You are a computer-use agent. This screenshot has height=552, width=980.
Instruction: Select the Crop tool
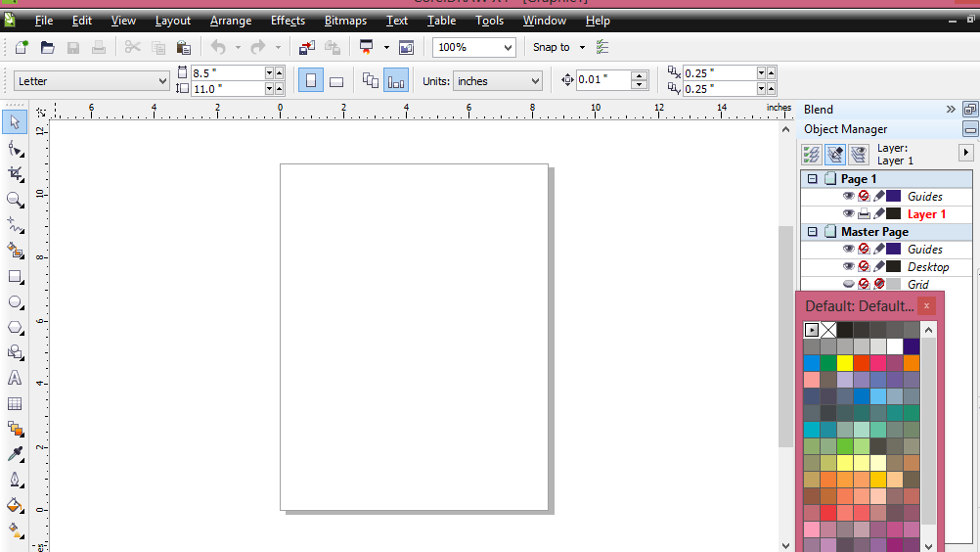[15, 174]
